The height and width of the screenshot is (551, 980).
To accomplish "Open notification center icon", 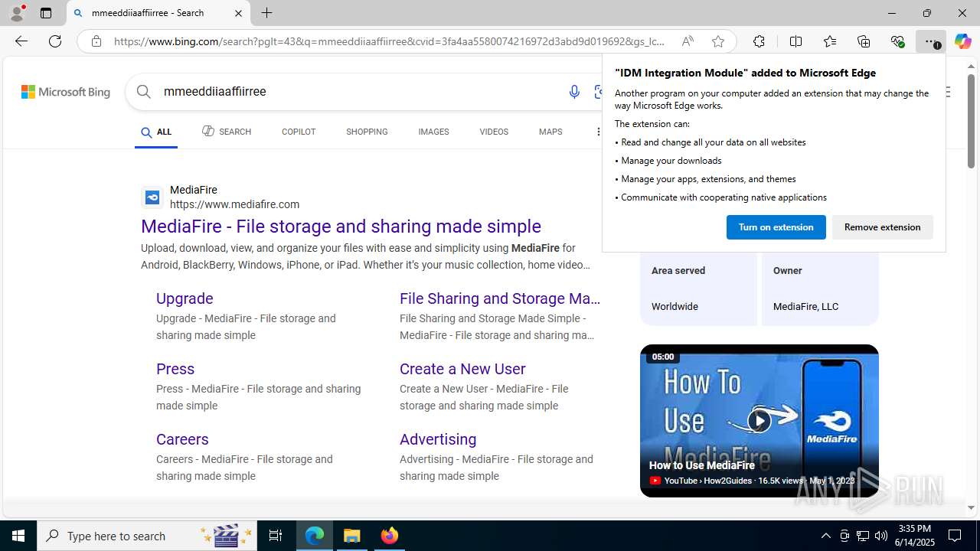I will click(x=955, y=536).
